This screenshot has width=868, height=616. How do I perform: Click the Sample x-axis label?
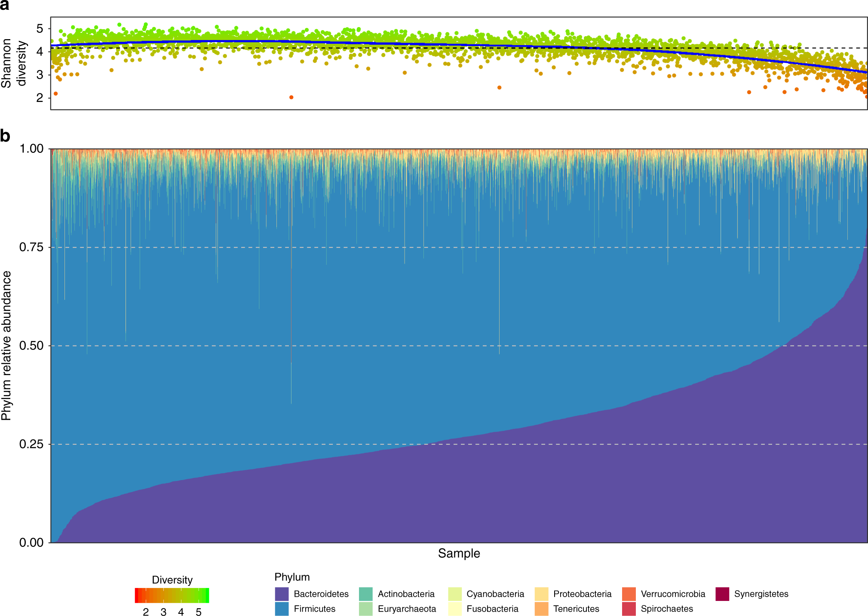459,553
